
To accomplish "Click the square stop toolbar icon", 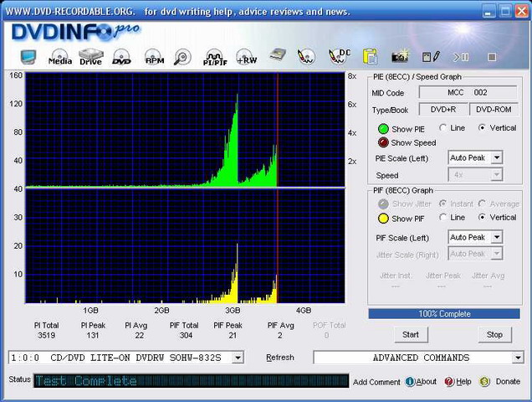I will pos(492,57).
